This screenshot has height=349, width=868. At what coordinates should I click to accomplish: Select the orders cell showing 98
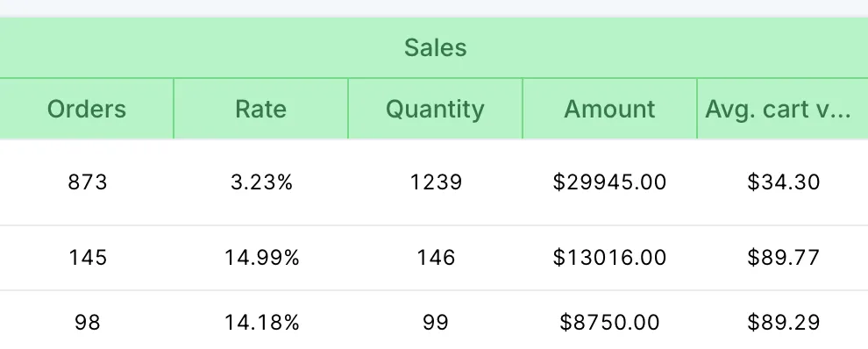87,322
